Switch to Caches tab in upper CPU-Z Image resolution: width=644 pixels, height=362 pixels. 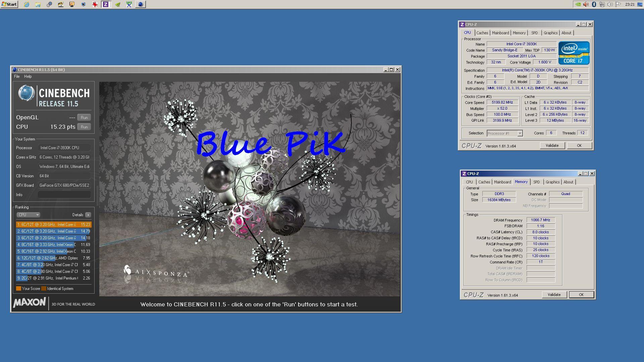(482, 33)
